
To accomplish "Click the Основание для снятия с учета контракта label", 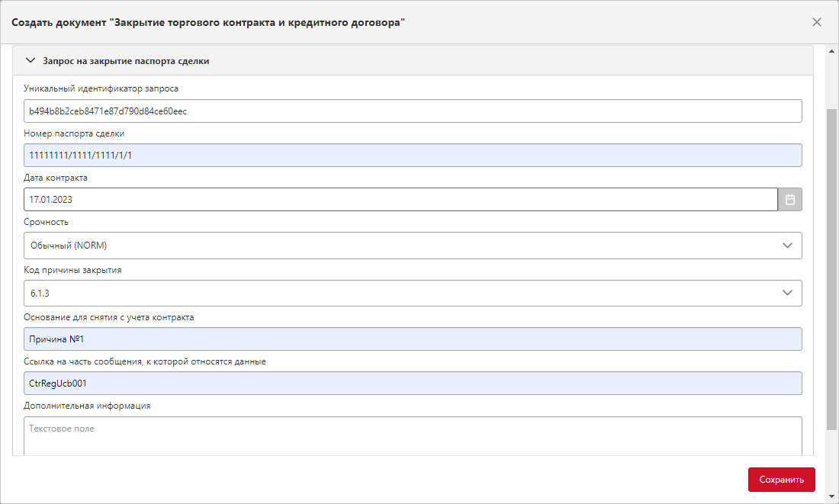I will click(108, 317).
